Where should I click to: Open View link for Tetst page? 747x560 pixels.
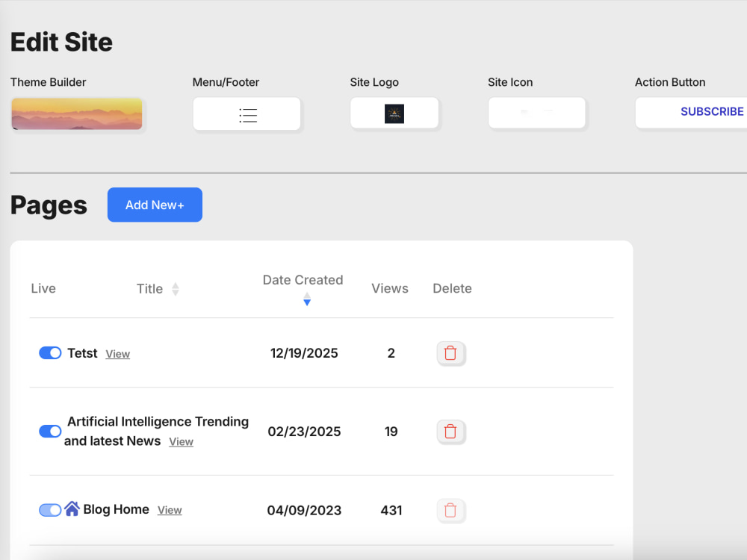[x=118, y=354]
